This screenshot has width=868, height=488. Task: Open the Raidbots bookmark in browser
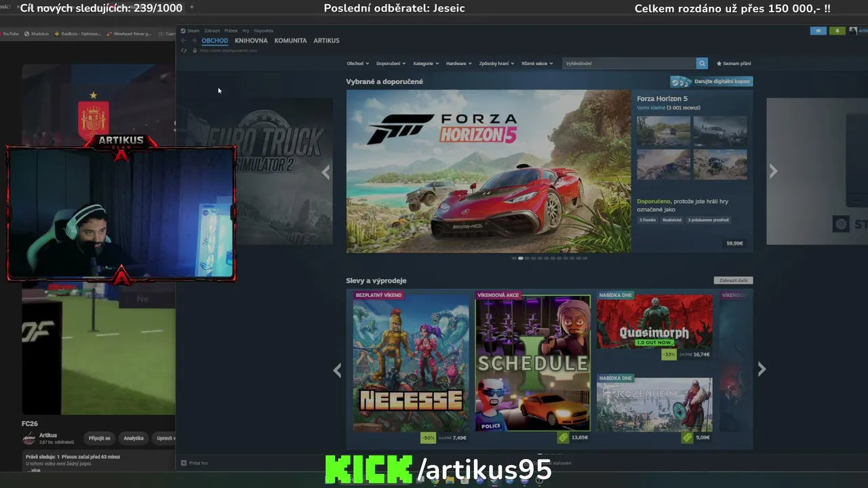pos(78,33)
